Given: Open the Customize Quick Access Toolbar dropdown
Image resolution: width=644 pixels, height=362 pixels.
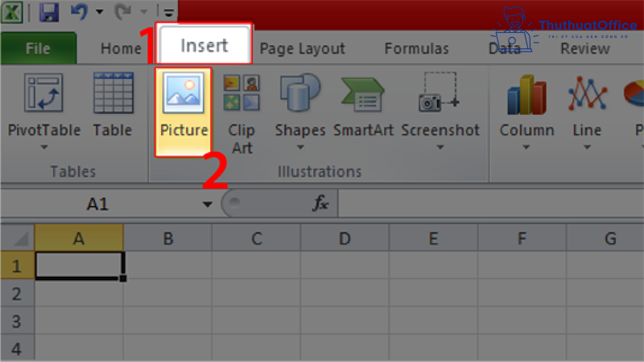Looking at the screenshot, I should pyautogui.click(x=168, y=12).
